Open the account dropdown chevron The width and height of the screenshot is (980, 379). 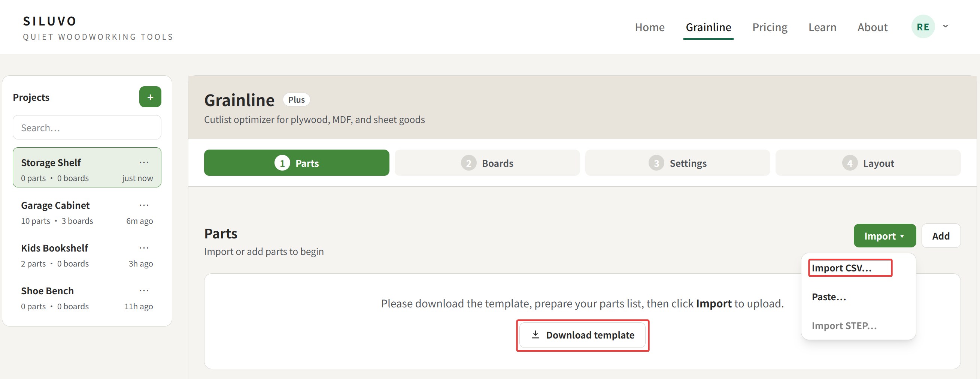[x=946, y=26]
